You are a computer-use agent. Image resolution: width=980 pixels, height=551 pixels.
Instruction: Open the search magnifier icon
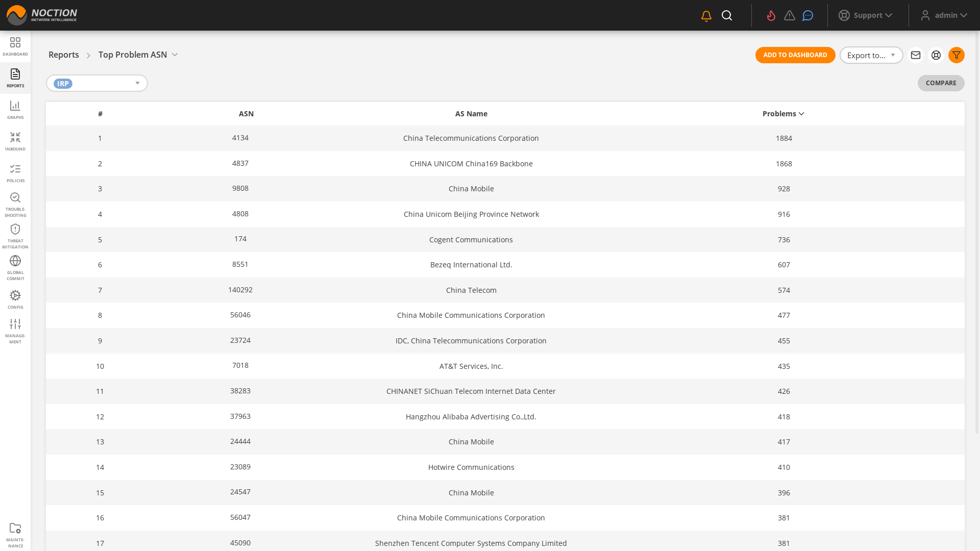pos(727,16)
